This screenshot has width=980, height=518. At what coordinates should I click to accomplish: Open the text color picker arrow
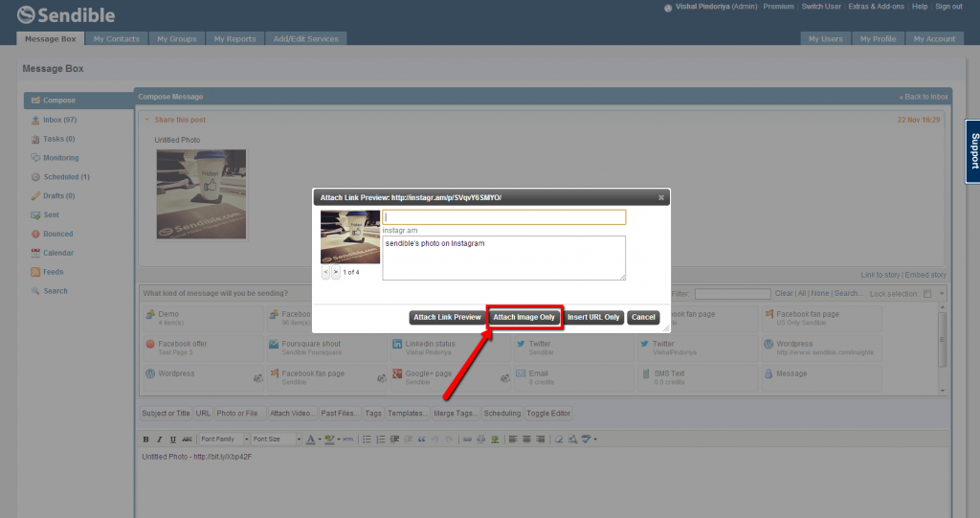(x=319, y=439)
